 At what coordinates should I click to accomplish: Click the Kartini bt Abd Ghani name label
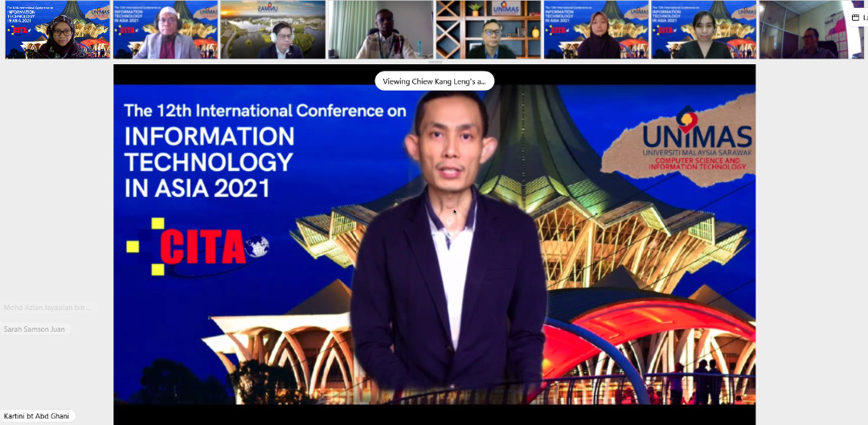coord(36,416)
